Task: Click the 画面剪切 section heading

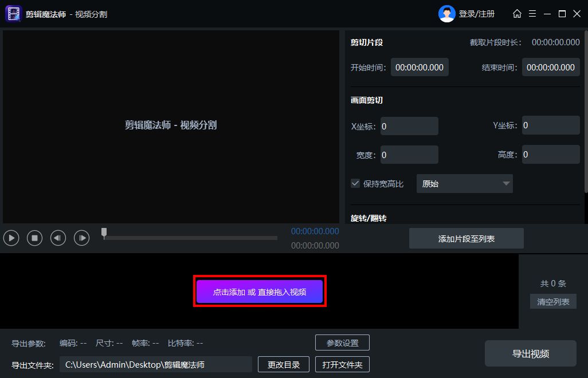Action: 367,100
